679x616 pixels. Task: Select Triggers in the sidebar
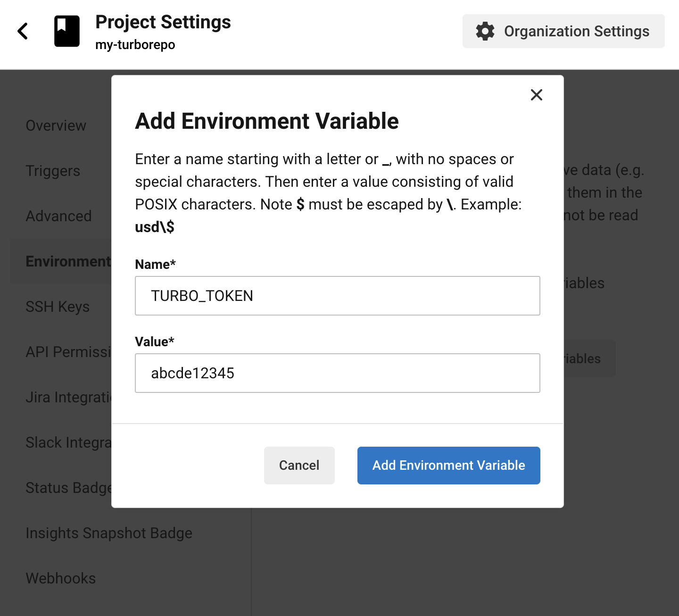[53, 171]
